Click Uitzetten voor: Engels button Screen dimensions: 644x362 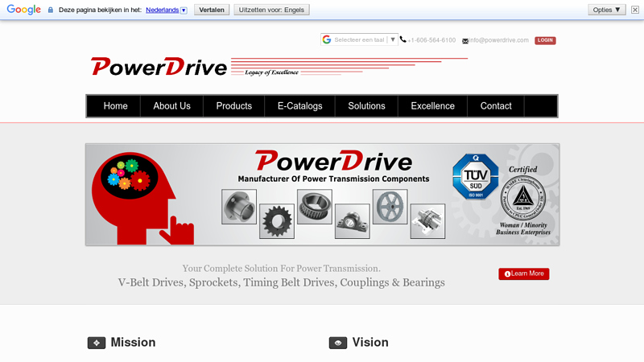[x=271, y=10]
